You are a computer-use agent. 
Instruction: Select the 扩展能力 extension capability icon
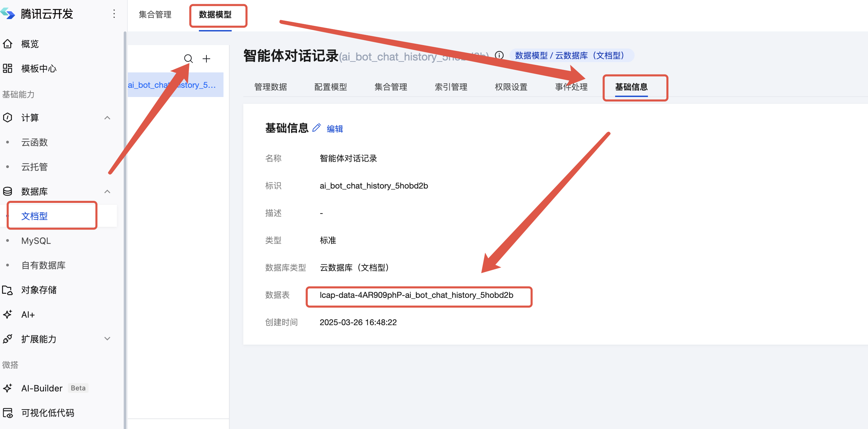coord(8,339)
